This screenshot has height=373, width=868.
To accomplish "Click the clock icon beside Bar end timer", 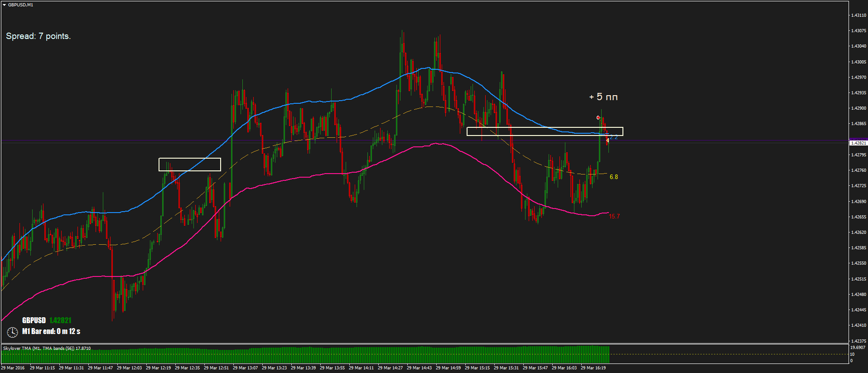I will 12,332.
